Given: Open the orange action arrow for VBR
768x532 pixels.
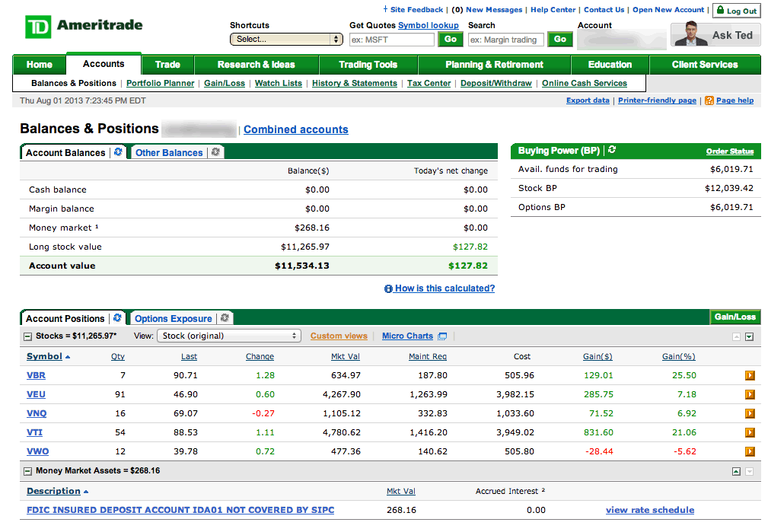Looking at the screenshot, I should [x=750, y=375].
